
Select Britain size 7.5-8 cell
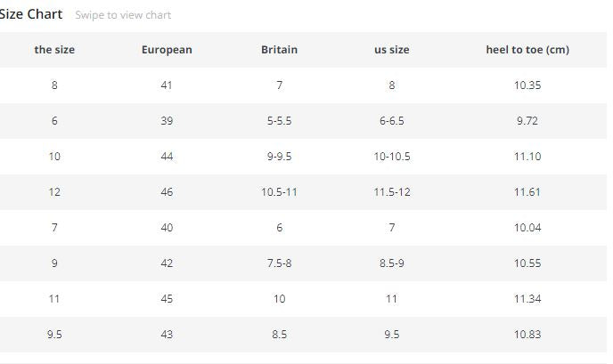[x=279, y=263]
